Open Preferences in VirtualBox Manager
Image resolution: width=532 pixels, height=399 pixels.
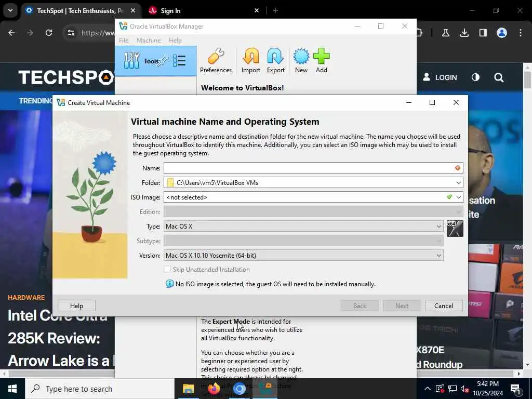tap(216, 61)
